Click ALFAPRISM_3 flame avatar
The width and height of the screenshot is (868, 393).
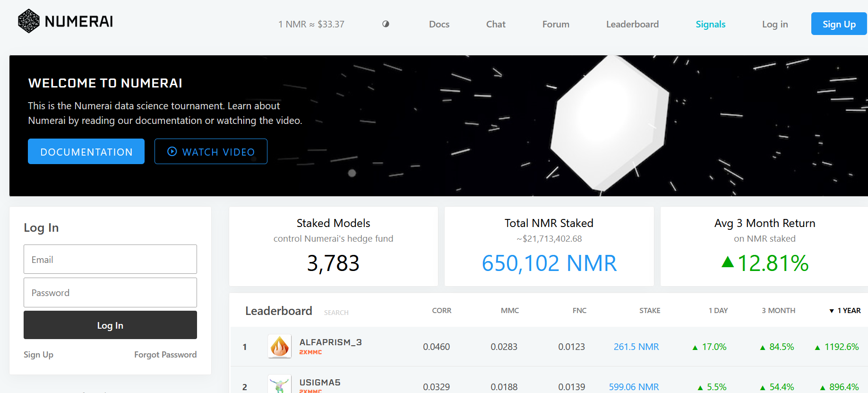pyautogui.click(x=279, y=346)
